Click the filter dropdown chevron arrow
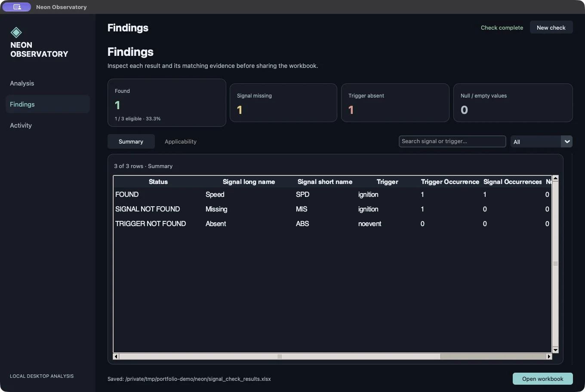The image size is (585, 392). tap(567, 141)
